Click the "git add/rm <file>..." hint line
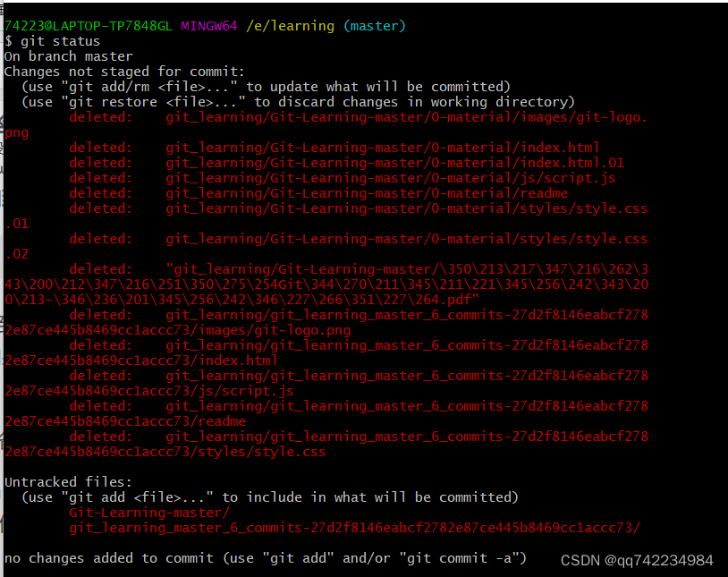The height and width of the screenshot is (577, 728). point(266,87)
